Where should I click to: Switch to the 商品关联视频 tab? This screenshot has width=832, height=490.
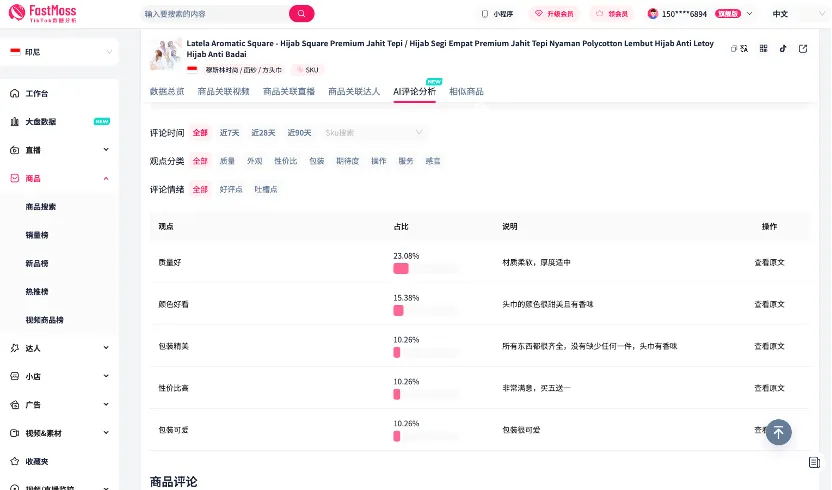tap(223, 91)
